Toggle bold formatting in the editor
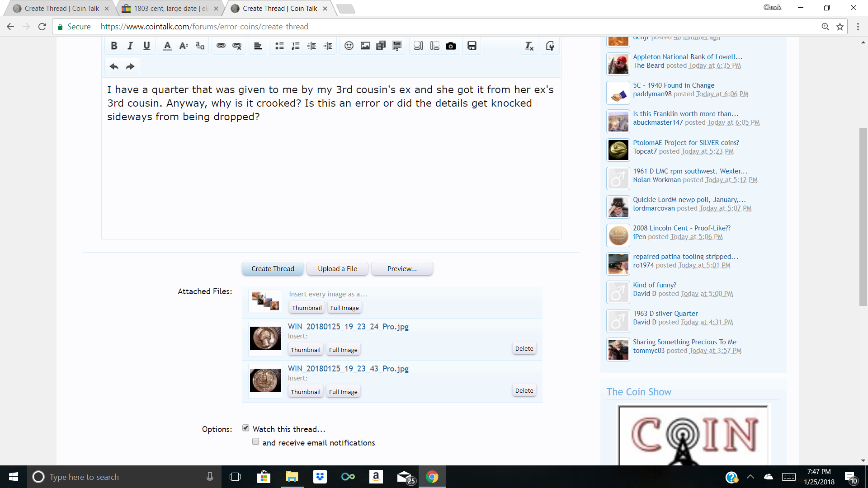Image resolution: width=868 pixels, height=488 pixels. 114,46
